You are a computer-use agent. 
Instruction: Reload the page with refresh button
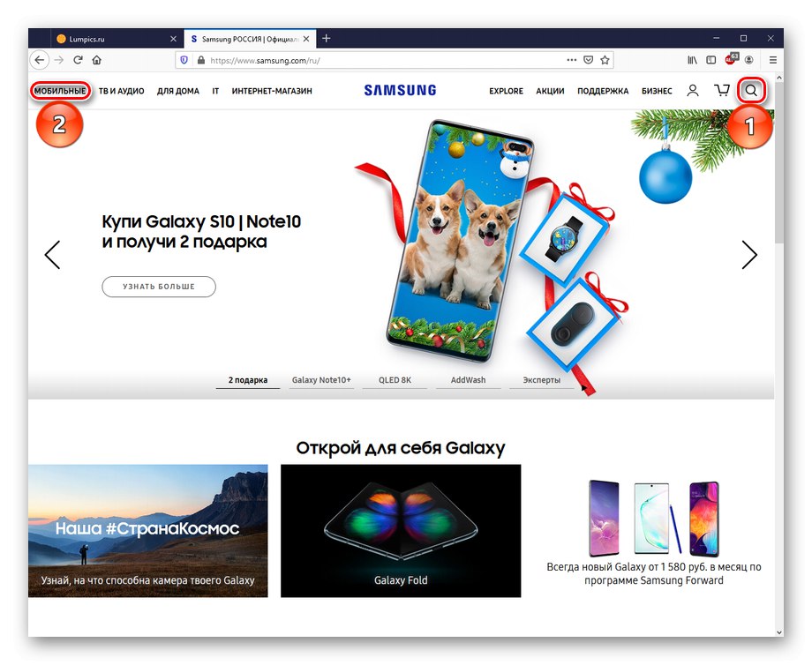(x=78, y=60)
